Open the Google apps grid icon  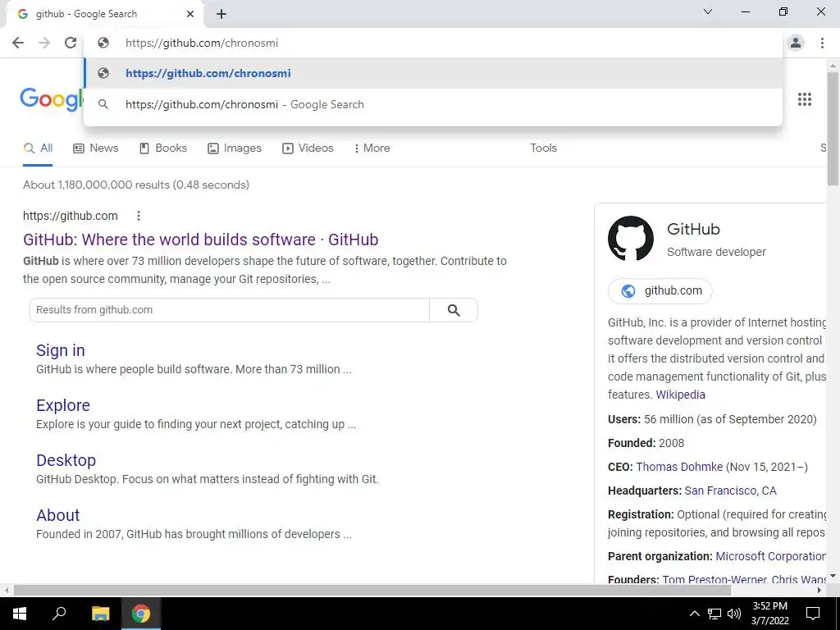point(805,99)
